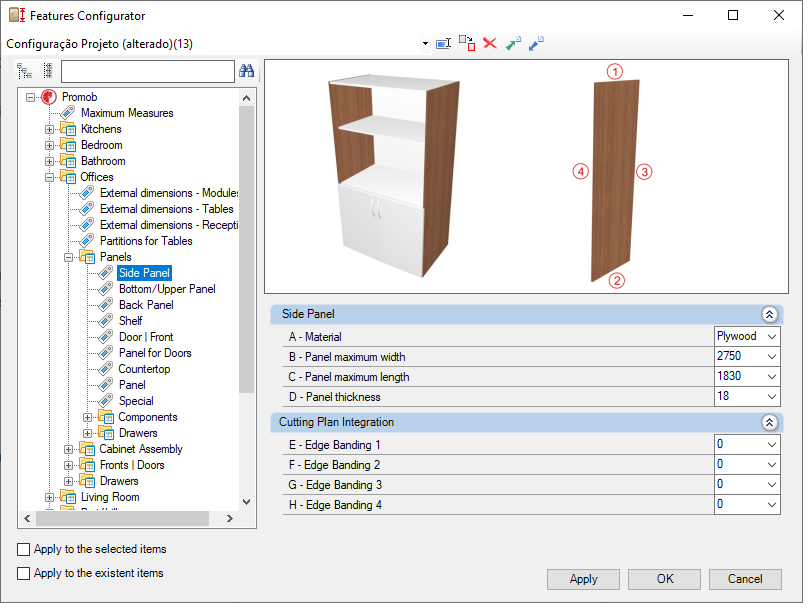Click the tree horizontal scrollbar right arrow
Viewport: 812px width, 613px height.
pos(230,518)
